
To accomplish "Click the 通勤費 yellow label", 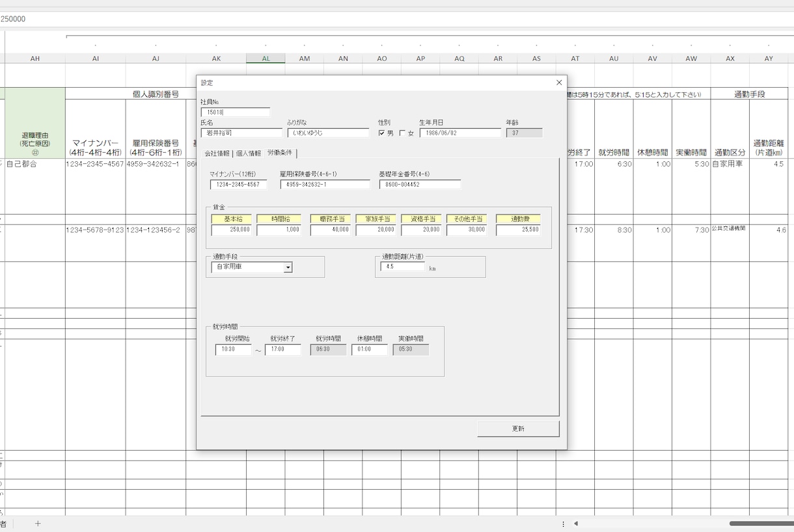I will 518,219.
